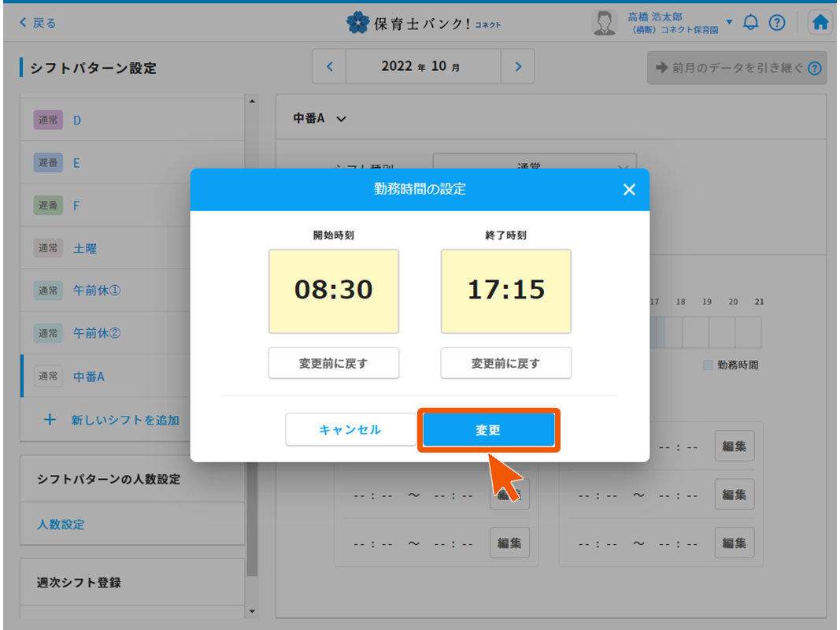
Task: Click the home icon in header
Action: click(820, 23)
